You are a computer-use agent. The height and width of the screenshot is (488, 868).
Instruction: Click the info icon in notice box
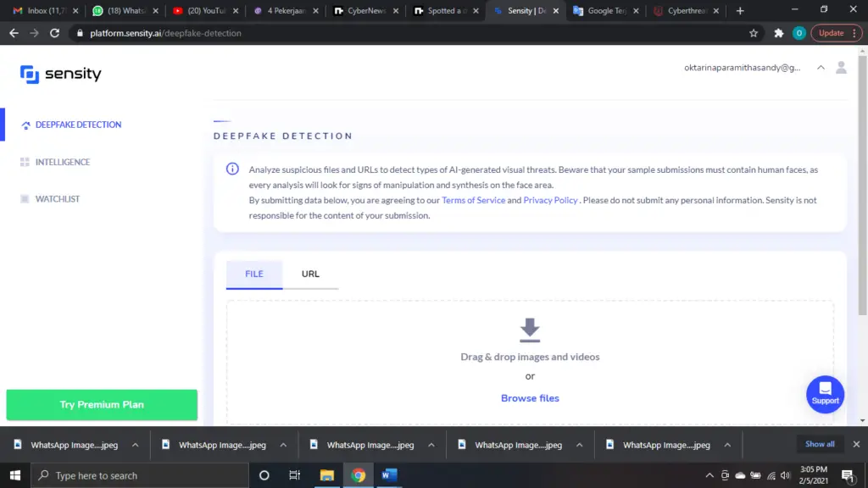tap(232, 169)
